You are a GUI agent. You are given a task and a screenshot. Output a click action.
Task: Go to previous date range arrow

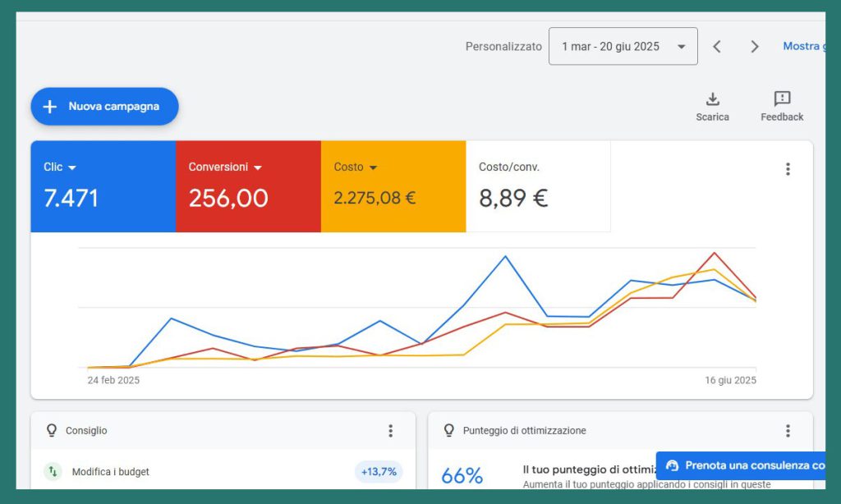click(717, 47)
